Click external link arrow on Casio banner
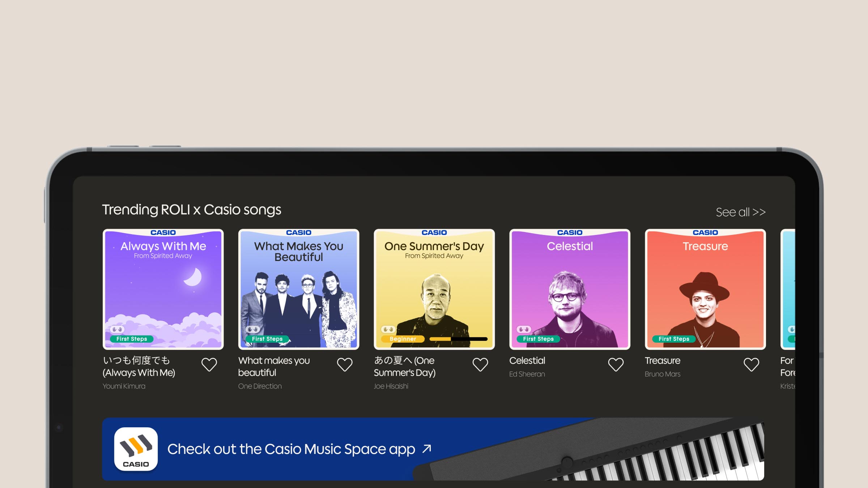The height and width of the screenshot is (488, 868). [427, 449]
